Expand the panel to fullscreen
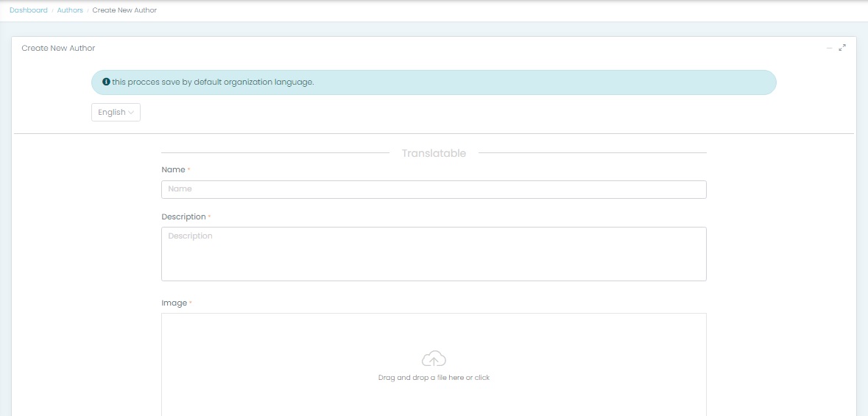Image resolution: width=868 pixels, height=416 pixels. [842, 48]
